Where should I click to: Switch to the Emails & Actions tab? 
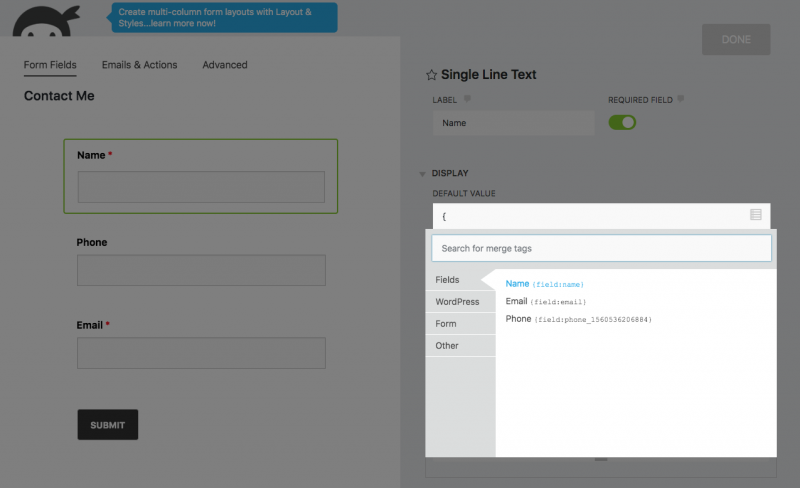click(x=139, y=65)
